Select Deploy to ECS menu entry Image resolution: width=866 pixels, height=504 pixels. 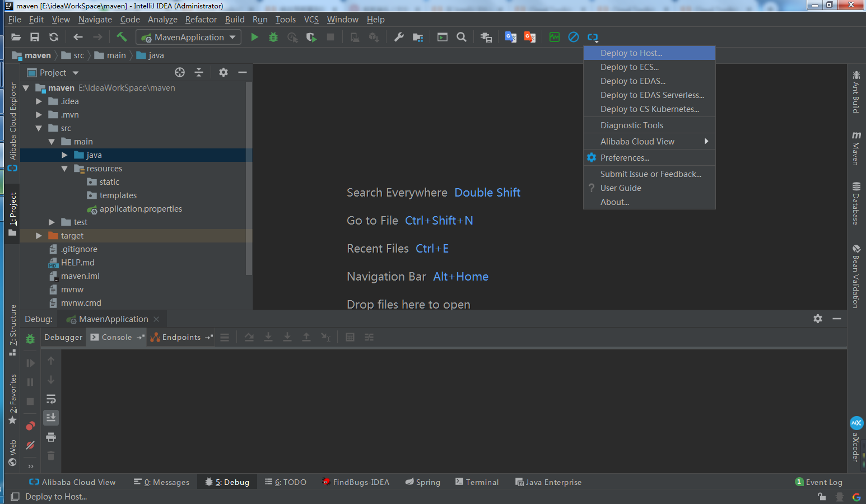tap(649, 67)
